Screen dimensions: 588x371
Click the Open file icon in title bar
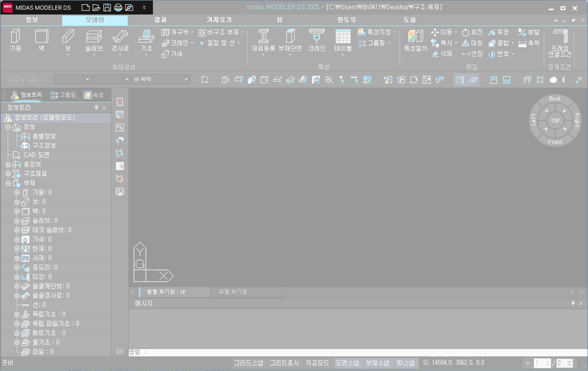point(96,7)
